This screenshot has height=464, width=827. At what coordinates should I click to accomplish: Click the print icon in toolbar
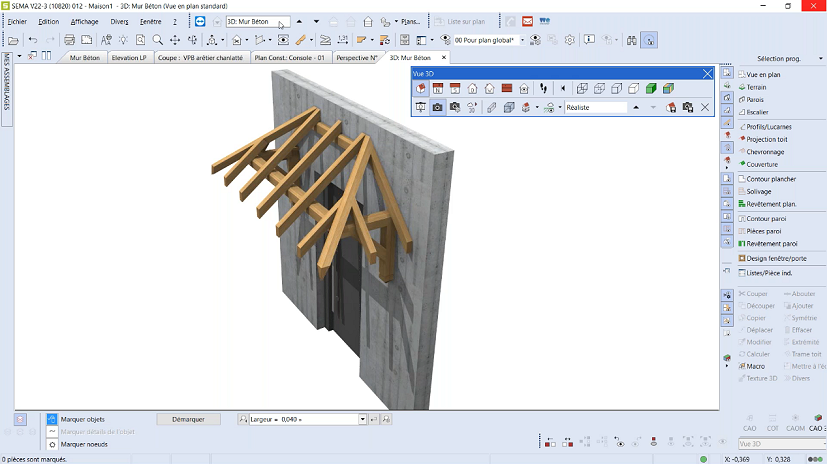click(x=68, y=40)
